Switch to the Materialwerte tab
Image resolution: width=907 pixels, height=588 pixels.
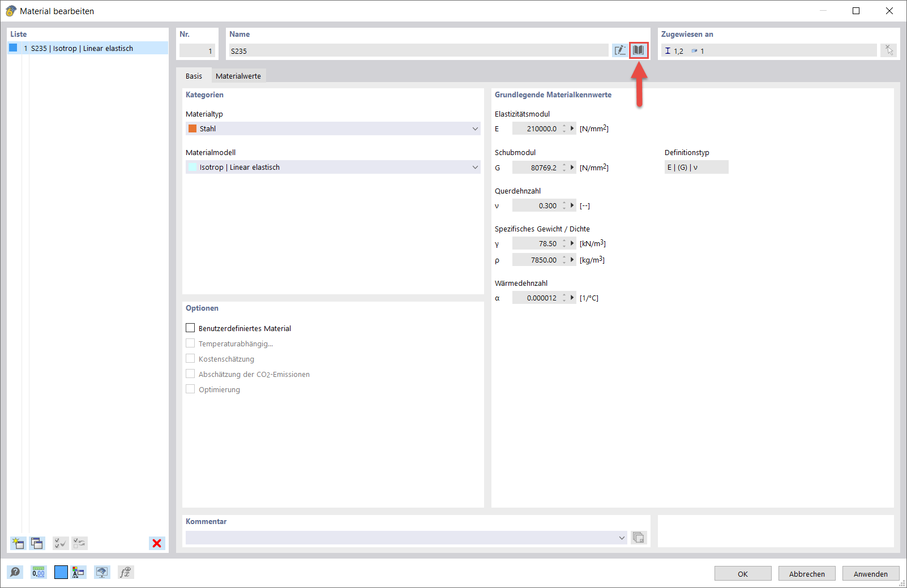(238, 76)
